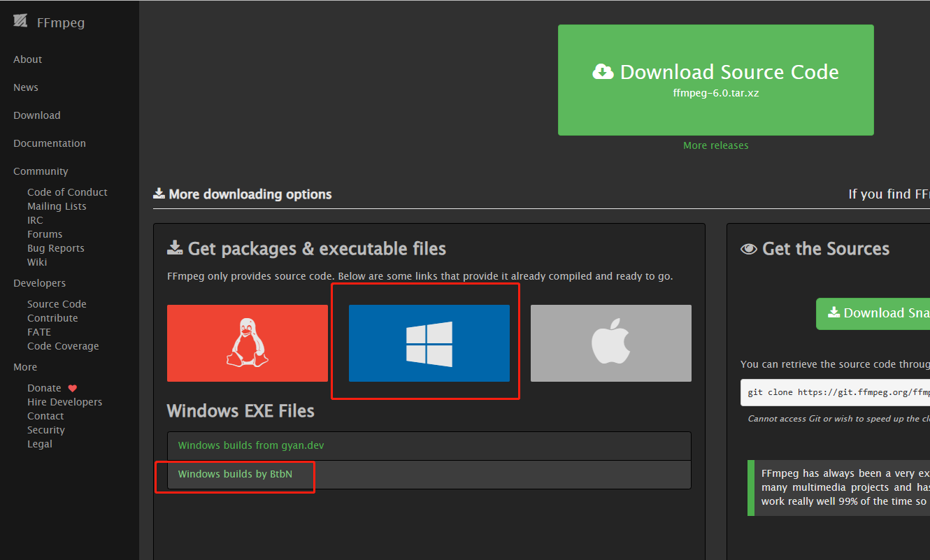Click the FFmpeg site title text
This screenshot has height=560, width=930.
click(x=61, y=22)
